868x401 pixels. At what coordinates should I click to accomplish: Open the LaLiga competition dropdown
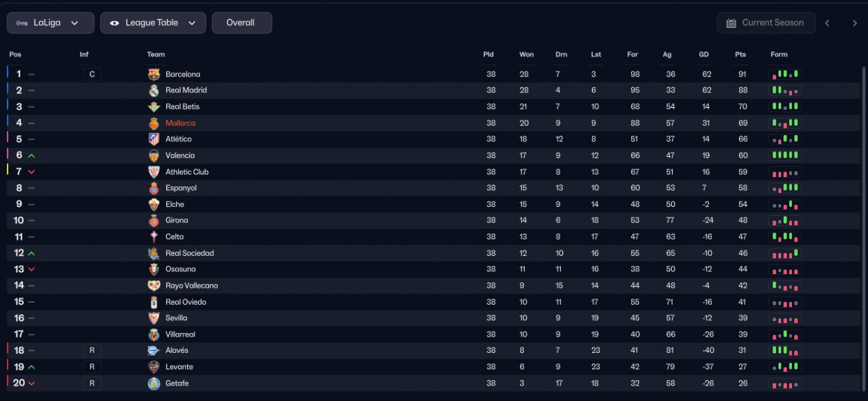pyautogui.click(x=51, y=22)
